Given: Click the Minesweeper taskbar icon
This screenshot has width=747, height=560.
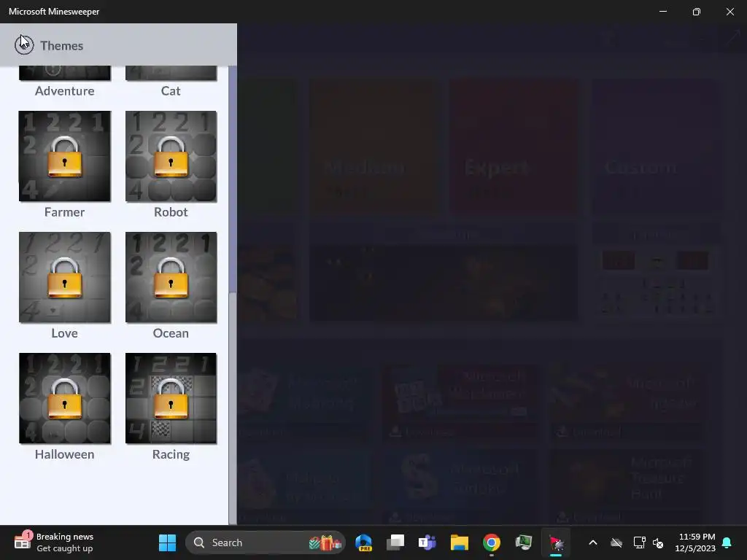Looking at the screenshot, I should [x=556, y=542].
